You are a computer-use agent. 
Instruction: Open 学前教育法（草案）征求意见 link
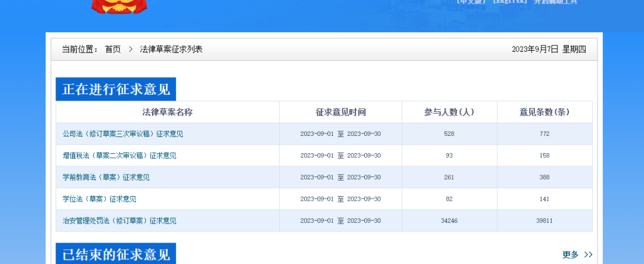coord(106,178)
